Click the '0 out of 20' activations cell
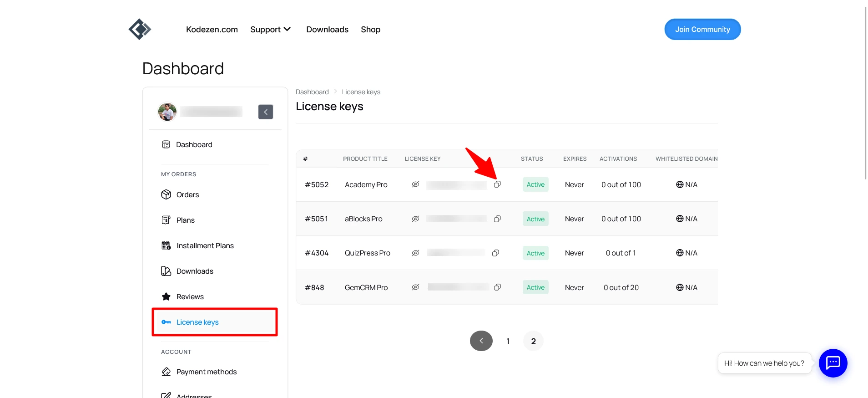 pos(621,287)
